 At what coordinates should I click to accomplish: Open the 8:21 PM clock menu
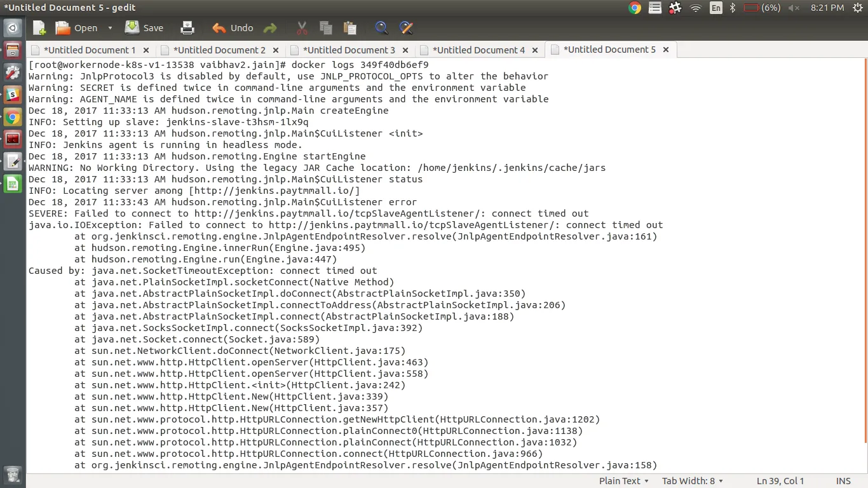point(827,8)
